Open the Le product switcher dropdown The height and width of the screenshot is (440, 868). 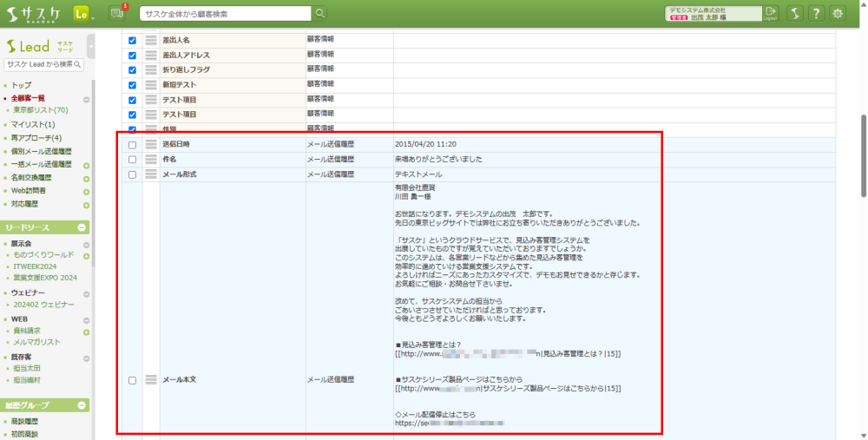83,13
